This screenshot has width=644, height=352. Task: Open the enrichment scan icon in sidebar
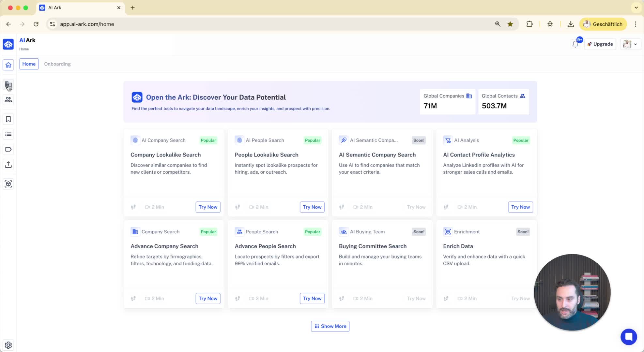pyautogui.click(x=8, y=184)
